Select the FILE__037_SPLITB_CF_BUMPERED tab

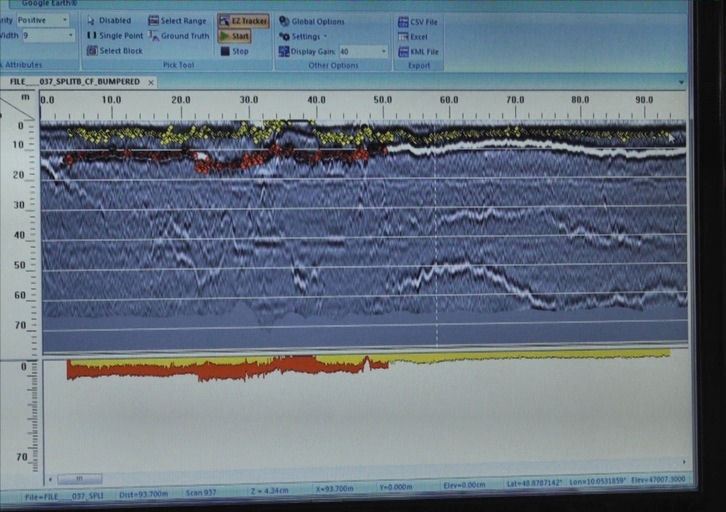point(74,82)
